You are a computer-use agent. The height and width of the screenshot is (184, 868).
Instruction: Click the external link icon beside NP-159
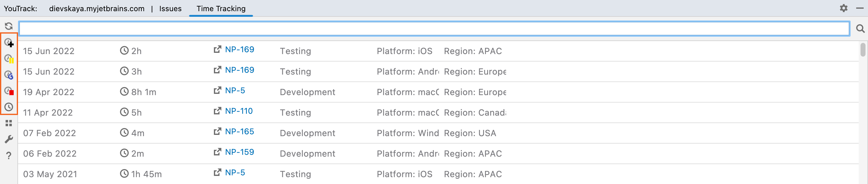point(217,152)
